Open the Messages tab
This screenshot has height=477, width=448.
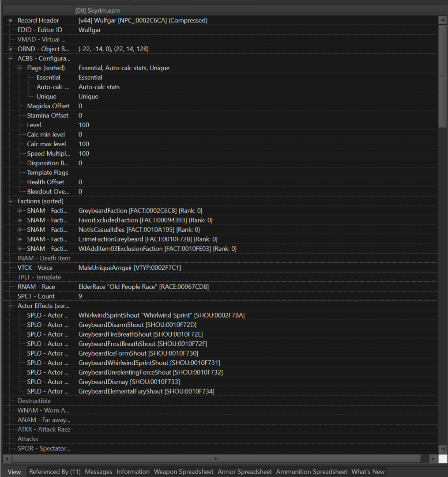tap(98, 472)
